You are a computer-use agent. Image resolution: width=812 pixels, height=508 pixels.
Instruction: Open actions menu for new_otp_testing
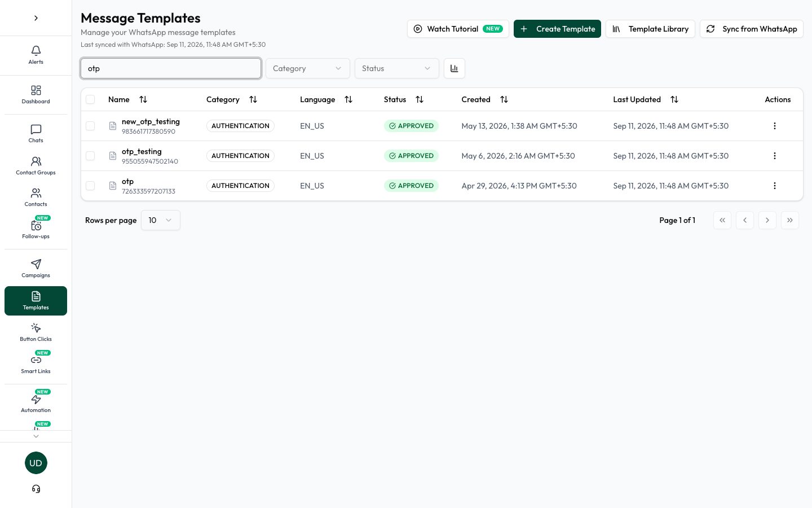coord(775,126)
